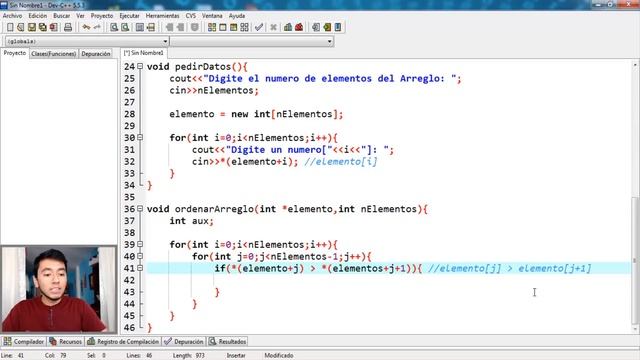Viewport: 640px width, 360px height.
Task: Switch to the Clases(Funciones) tab
Action: [53, 53]
